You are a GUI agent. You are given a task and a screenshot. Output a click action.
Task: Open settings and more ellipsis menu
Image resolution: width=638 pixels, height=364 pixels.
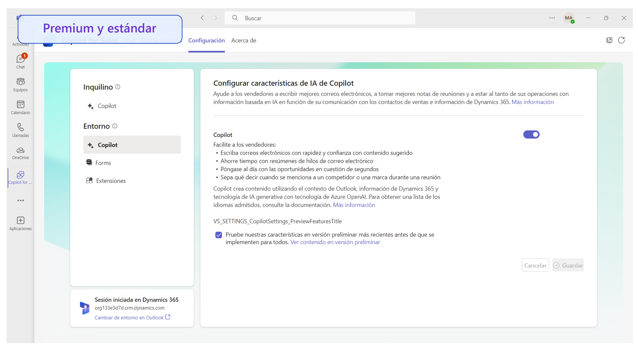click(x=552, y=18)
